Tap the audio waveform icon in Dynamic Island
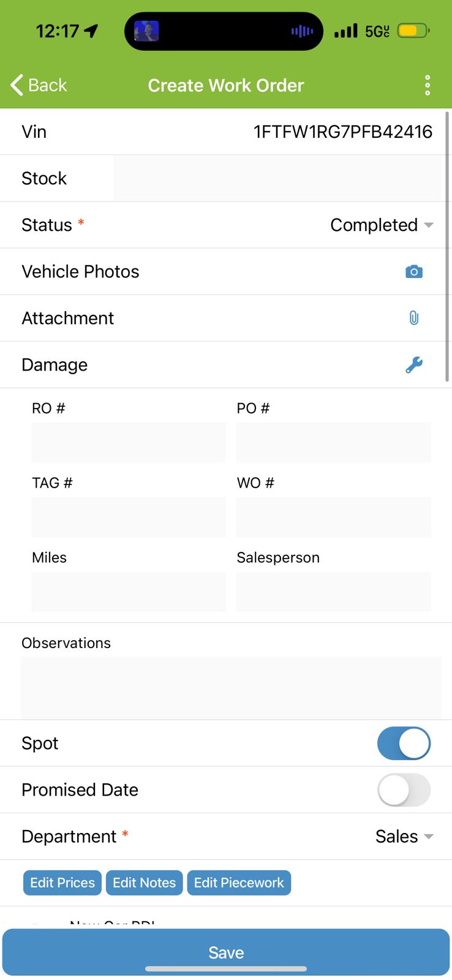The image size is (452, 980). click(302, 31)
